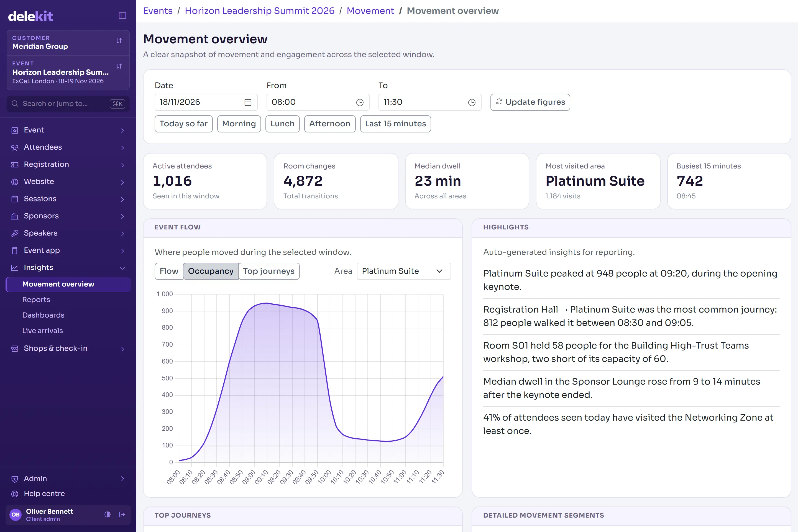This screenshot has width=798, height=532.
Task: Go to Events breadcrumb link
Action: (158, 11)
